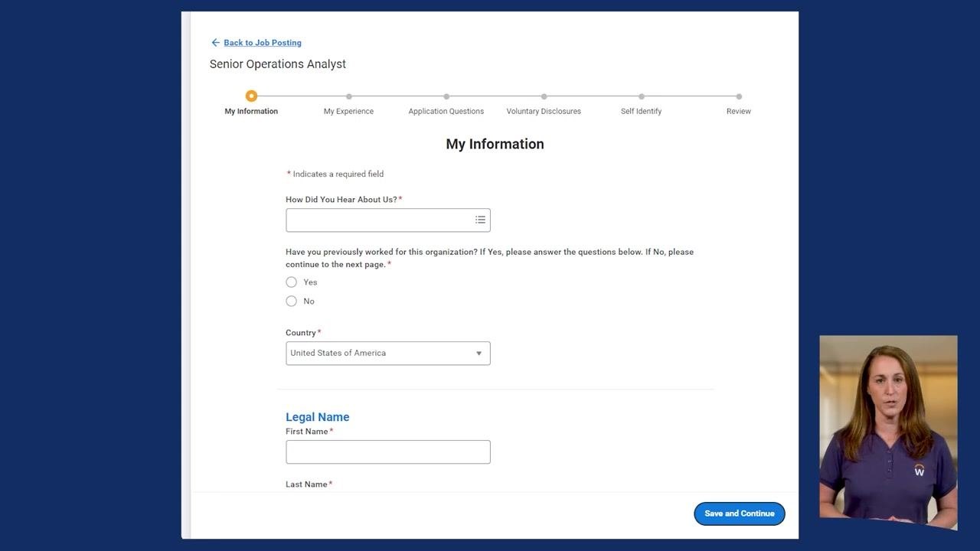Click the back arrow icon beside Back to Job Posting
Image resolution: width=980 pixels, height=551 pixels.
coord(215,43)
